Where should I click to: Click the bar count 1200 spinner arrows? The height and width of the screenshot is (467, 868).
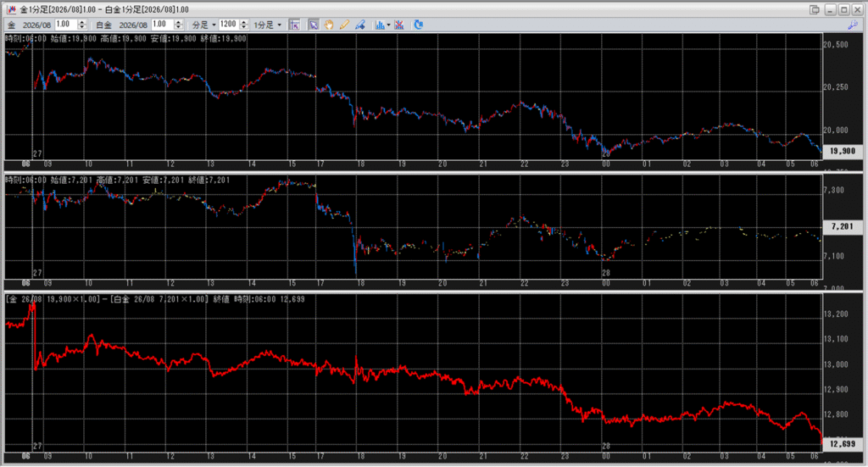[x=244, y=25]
